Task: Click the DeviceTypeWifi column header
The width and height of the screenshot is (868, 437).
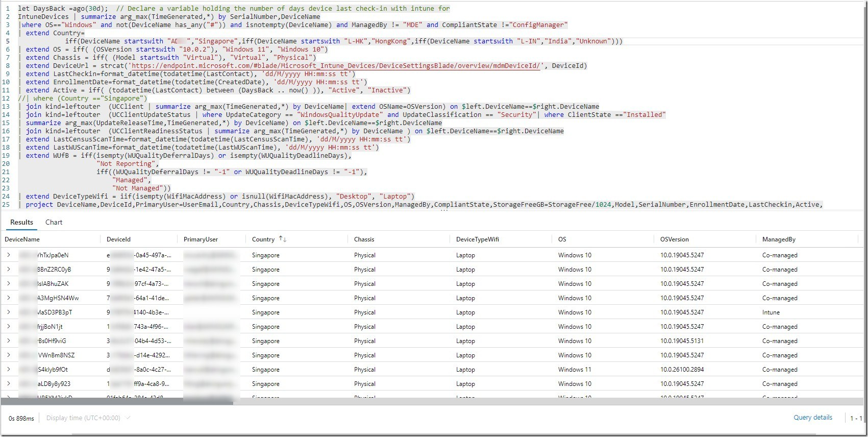Action: click(x=477, y=239)
